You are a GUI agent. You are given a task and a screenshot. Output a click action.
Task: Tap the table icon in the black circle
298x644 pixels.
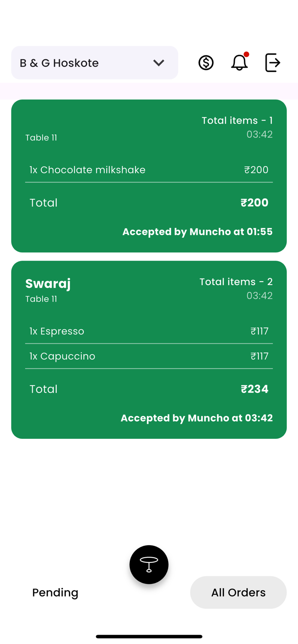tap(149, 565)
